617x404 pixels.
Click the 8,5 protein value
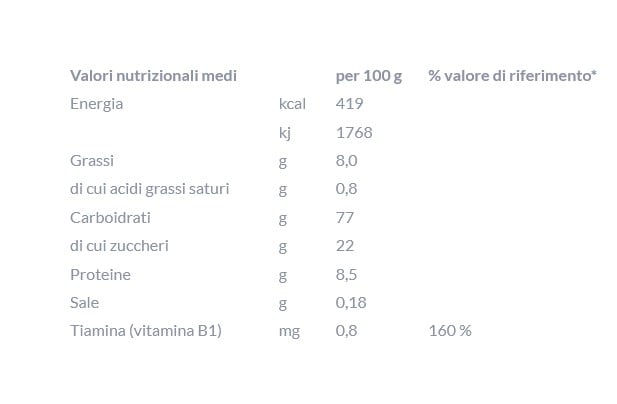(346, 275)
